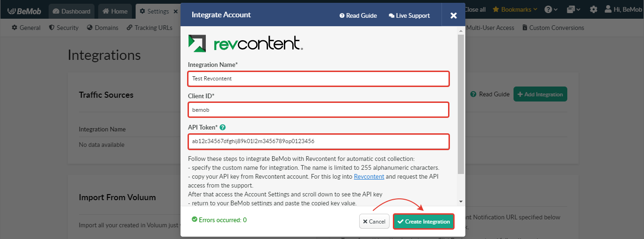Open Read Guide beside Add Integration
The width and height of the screenshot is (644, 239).
(490, 94)
